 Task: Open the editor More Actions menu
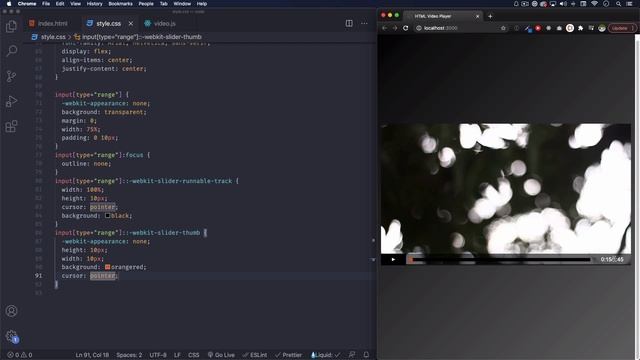click(x=364, y=23)
